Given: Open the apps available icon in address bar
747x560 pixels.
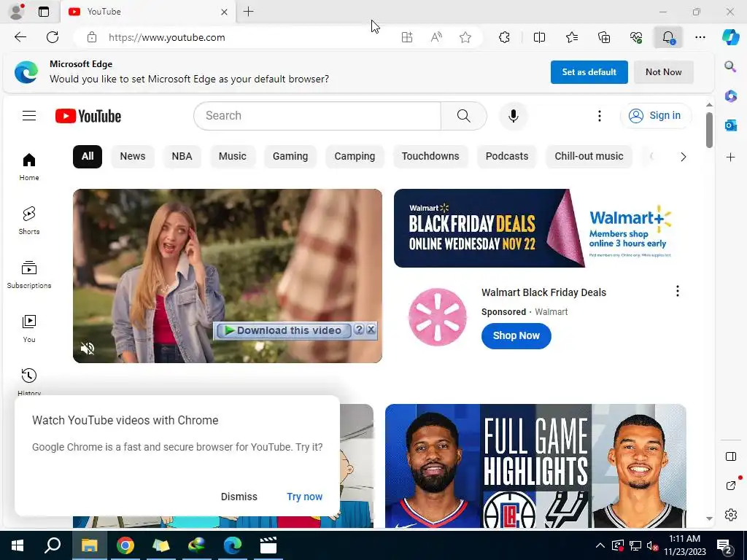Looking at the screenshot, I should 406,37.
